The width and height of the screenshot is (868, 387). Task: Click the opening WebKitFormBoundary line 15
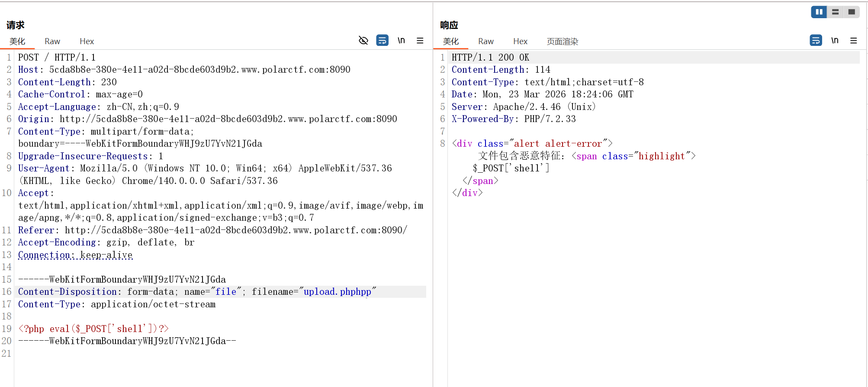pos(122,280)
